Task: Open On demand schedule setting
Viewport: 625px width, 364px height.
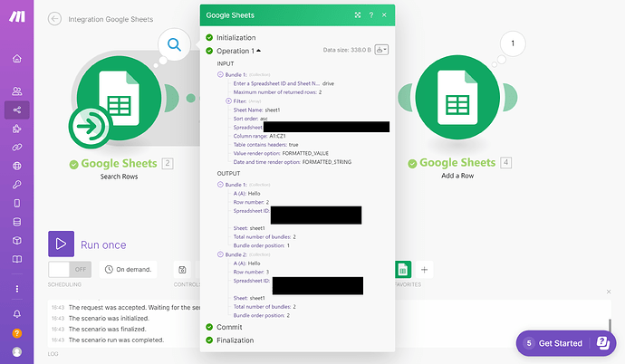Action: pyautogui.click(x=128, y=270)
